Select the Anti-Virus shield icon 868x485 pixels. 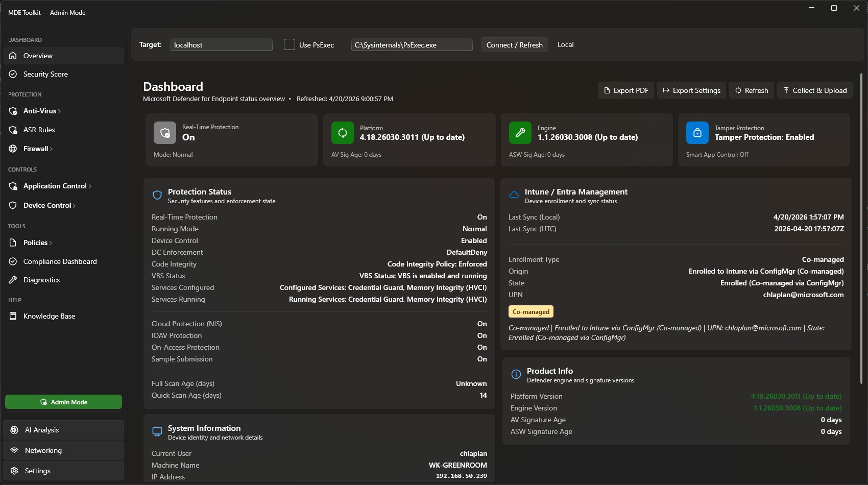[13, 111]
